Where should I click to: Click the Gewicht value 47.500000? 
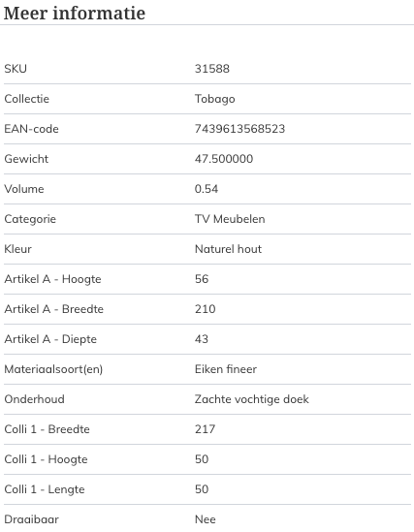pos(224,159)
